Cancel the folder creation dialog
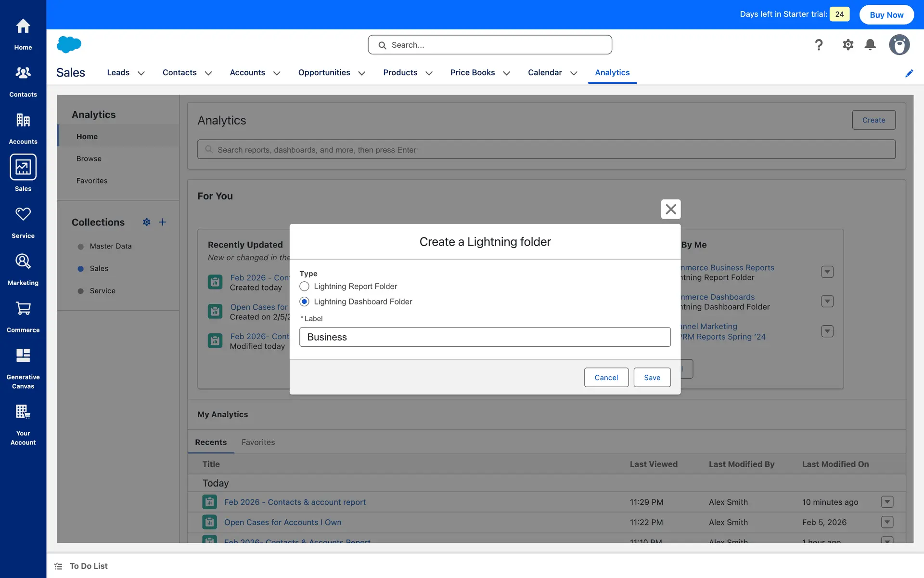The image size is (924, 578). [606, 378]
